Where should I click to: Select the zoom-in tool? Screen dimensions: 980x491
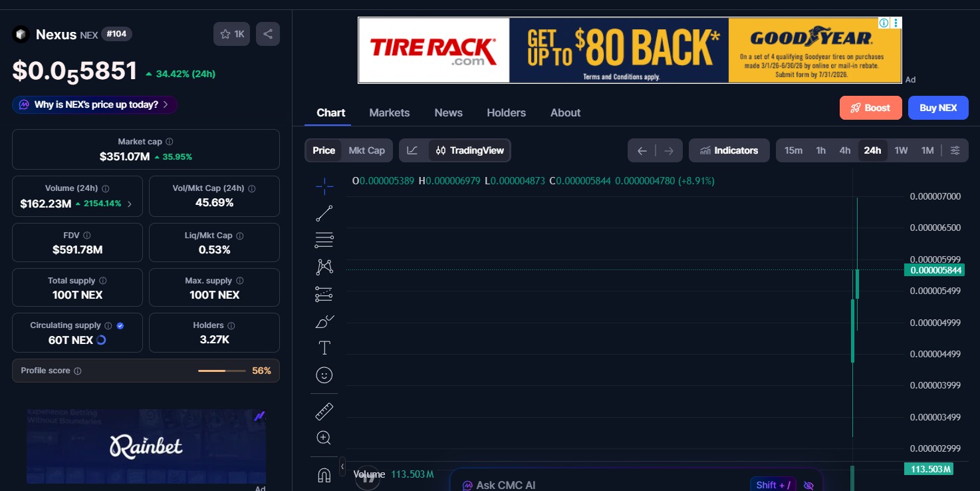pos(324,438)
